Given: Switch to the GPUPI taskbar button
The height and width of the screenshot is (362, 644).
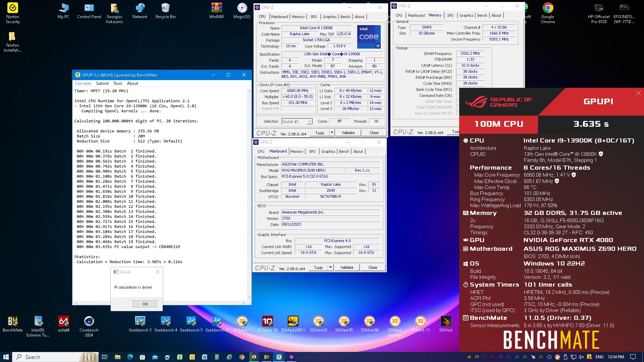Looking at the screenshot, I should point(279,357).
